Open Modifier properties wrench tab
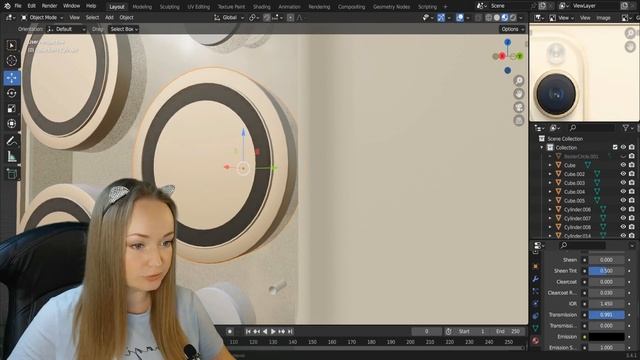640x360 pixels. click(536, 279)
